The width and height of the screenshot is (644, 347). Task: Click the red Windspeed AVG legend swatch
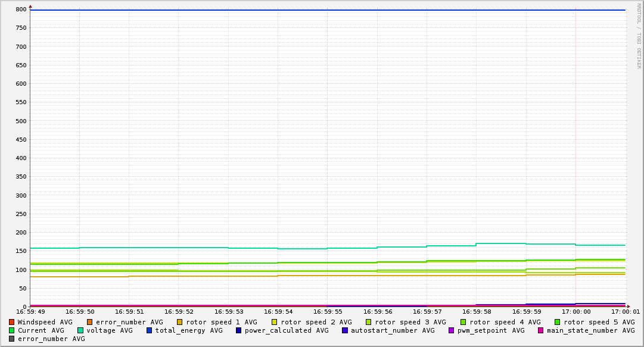pyautogui.click(x=12, y=322)
